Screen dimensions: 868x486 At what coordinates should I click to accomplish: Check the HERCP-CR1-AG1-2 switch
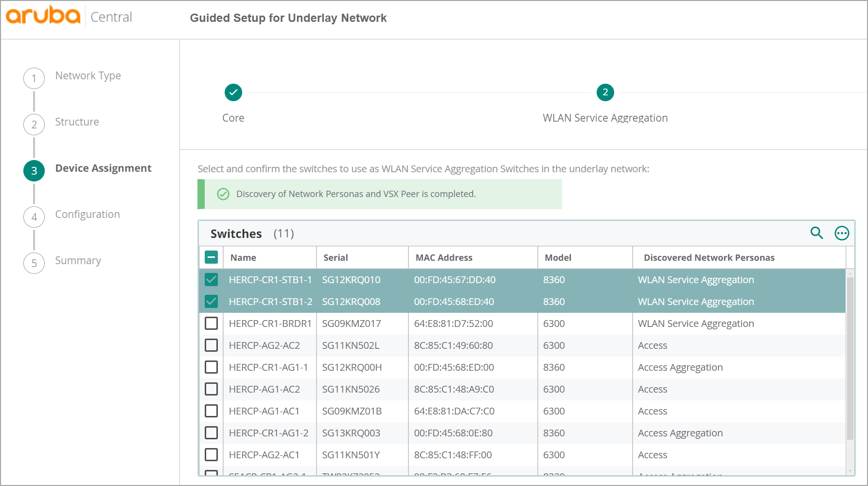(x=211, y=433)
